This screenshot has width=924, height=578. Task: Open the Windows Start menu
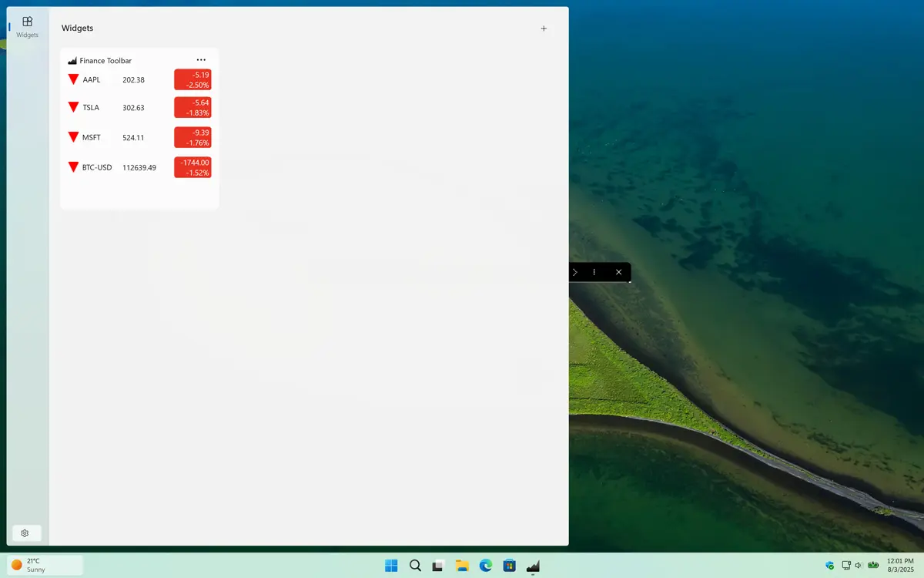coord(391,566)
